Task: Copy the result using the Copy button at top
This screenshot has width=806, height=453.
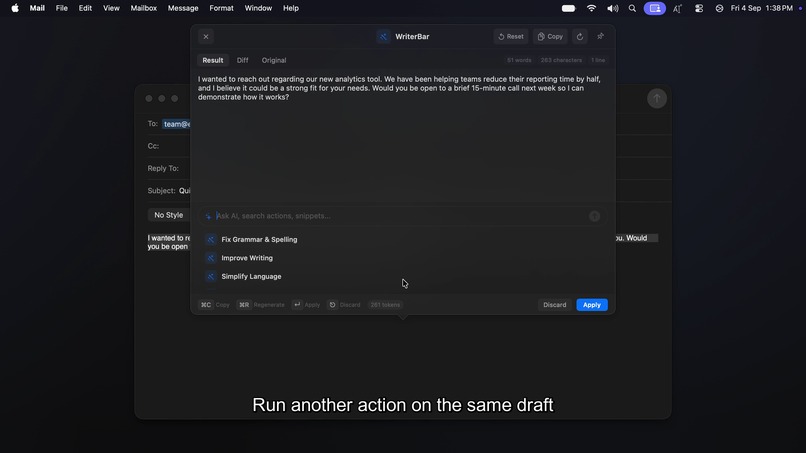Action: click(x=550, y=37)
